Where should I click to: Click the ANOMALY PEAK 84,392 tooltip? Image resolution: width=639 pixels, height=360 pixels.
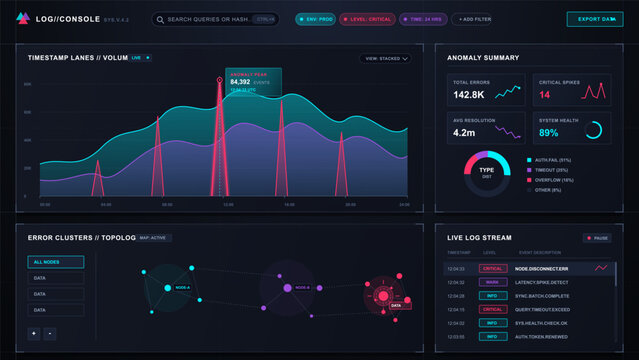click(x=253, y=82)
